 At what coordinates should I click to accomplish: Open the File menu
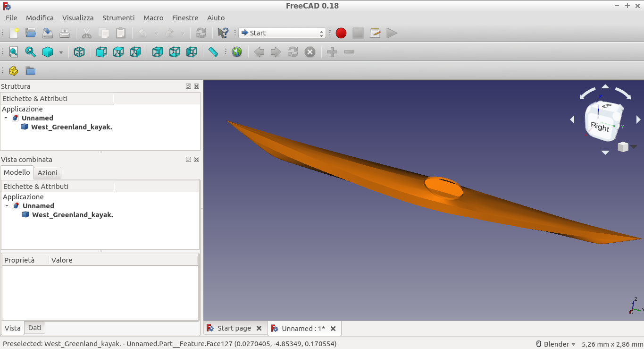[11, 18]
